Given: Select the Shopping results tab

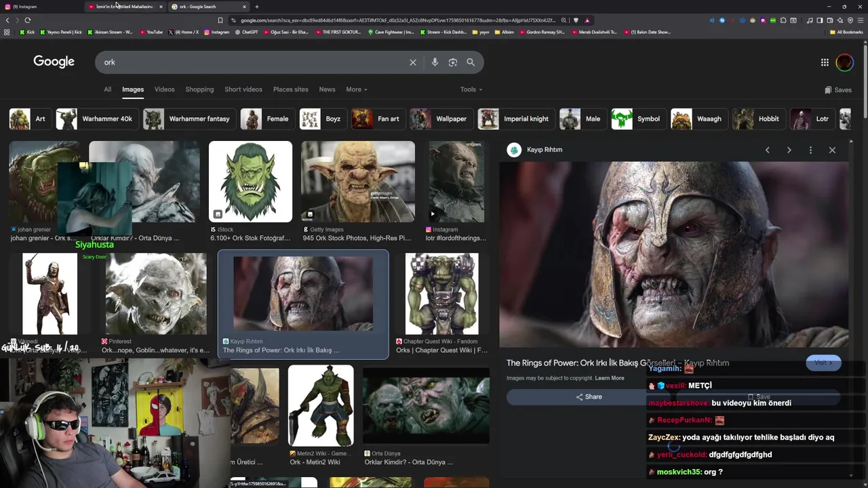Looking at the screenshot, I should tap(199, 89).
